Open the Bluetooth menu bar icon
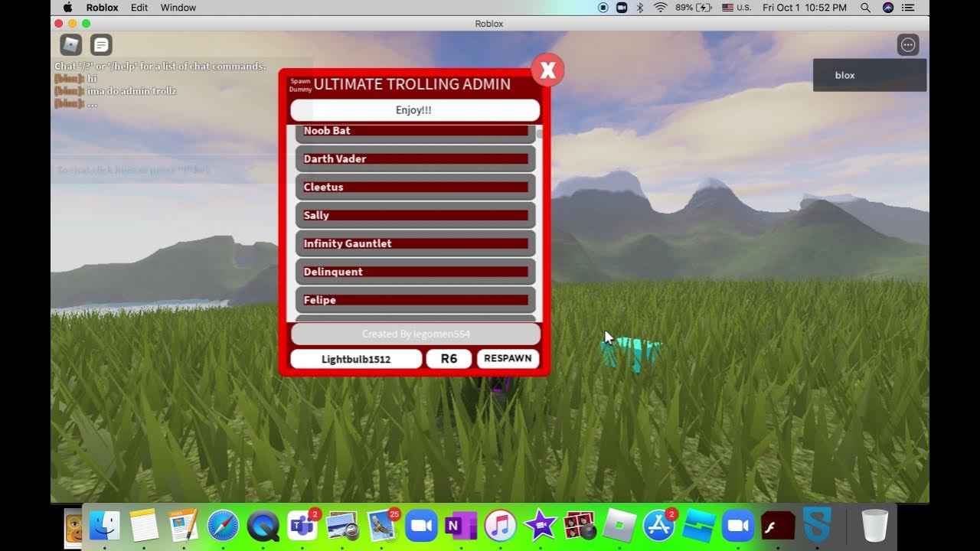 (x=640, y=8)
